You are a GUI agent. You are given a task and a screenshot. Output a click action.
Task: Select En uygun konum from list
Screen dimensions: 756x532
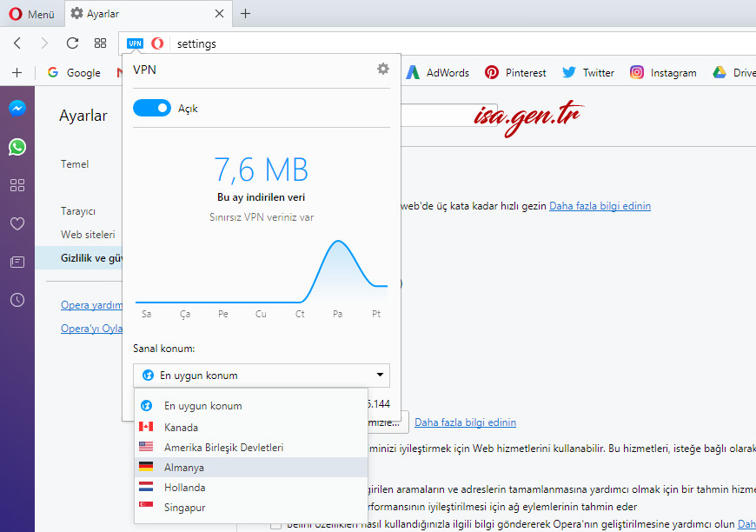(x=251, y=406)
